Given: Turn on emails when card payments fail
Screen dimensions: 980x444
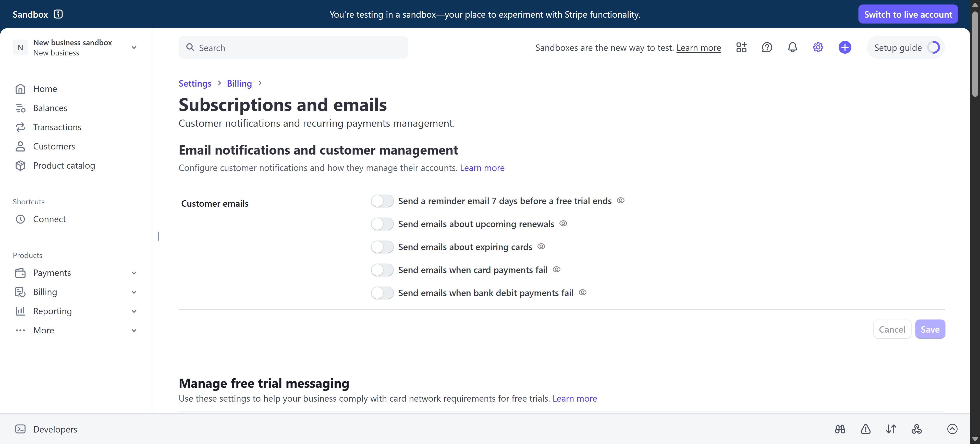Looking at the screenshot, I should (x=382, y=270).
